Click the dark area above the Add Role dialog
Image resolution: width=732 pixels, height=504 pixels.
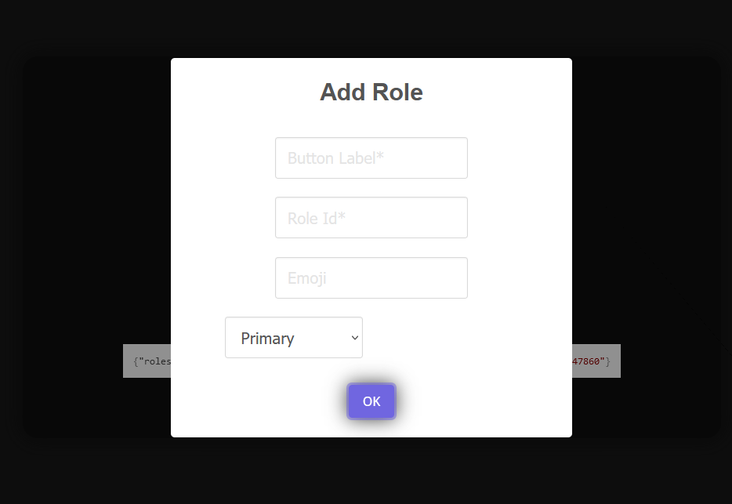(x=371, y=28)
